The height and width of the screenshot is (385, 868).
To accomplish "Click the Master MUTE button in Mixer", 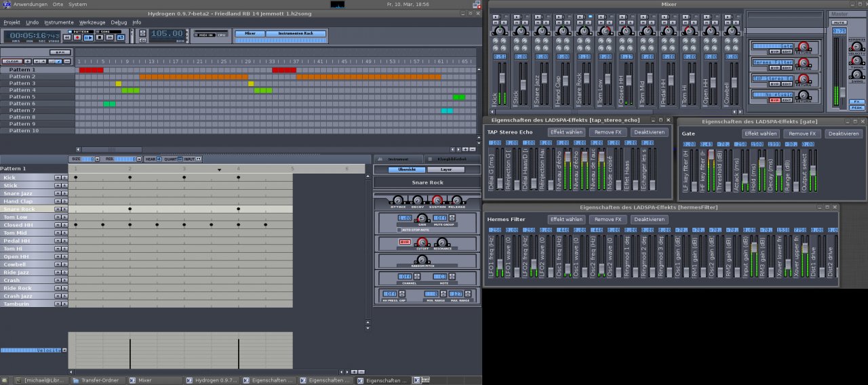I will click(840, 22).
